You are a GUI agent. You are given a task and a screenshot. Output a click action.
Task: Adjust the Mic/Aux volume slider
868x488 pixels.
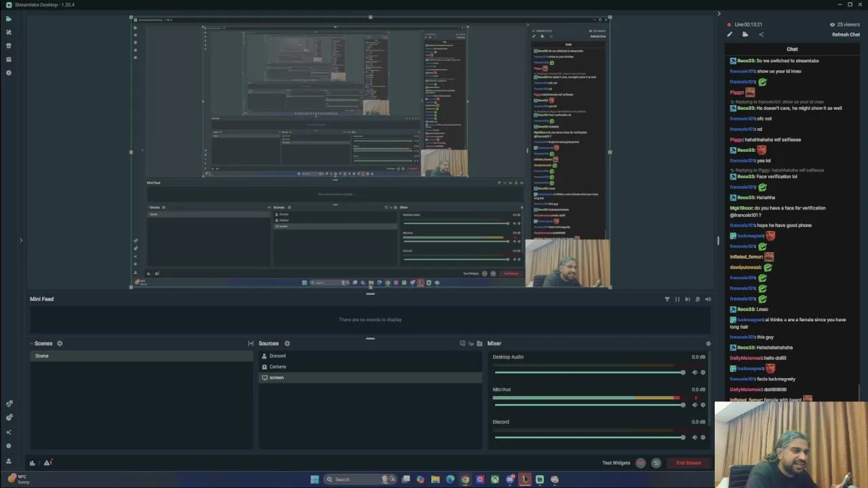pos(589,405)
